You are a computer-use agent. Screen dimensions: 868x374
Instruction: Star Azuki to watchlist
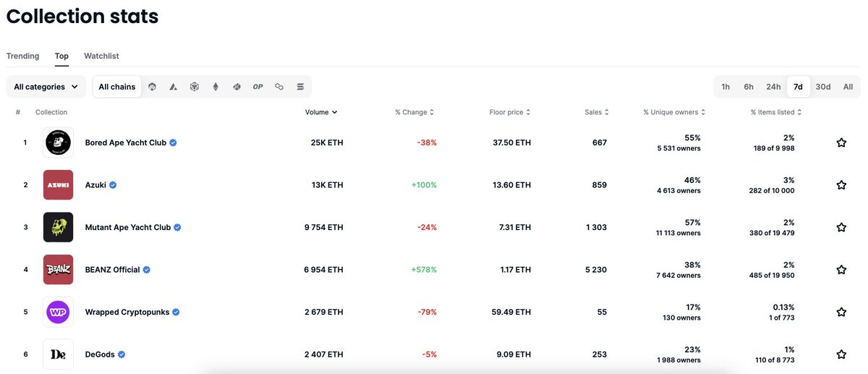841,185
